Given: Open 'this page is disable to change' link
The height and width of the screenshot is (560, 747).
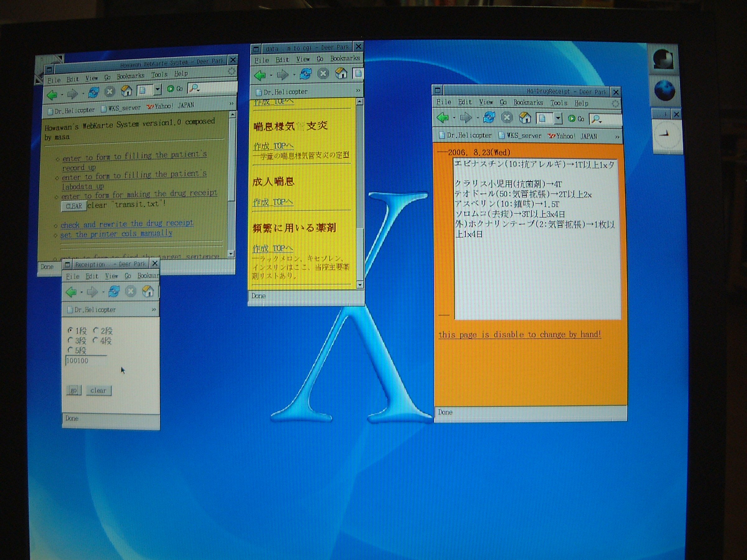Looking at the screenshot, I should point(520,334).
